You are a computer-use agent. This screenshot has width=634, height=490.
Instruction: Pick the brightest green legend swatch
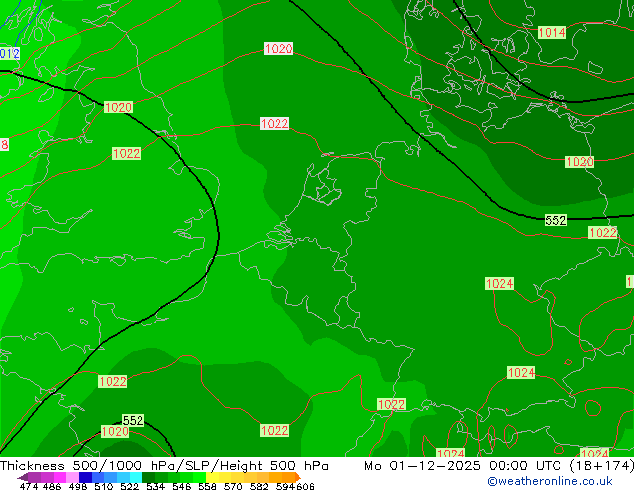(x=199, y=477)
